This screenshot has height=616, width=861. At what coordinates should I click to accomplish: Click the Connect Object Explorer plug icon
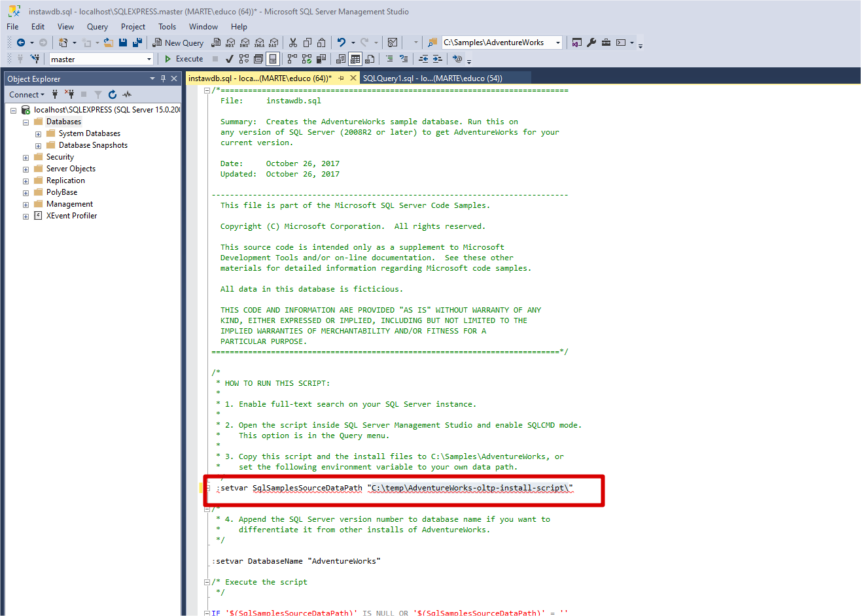(55, 95)
